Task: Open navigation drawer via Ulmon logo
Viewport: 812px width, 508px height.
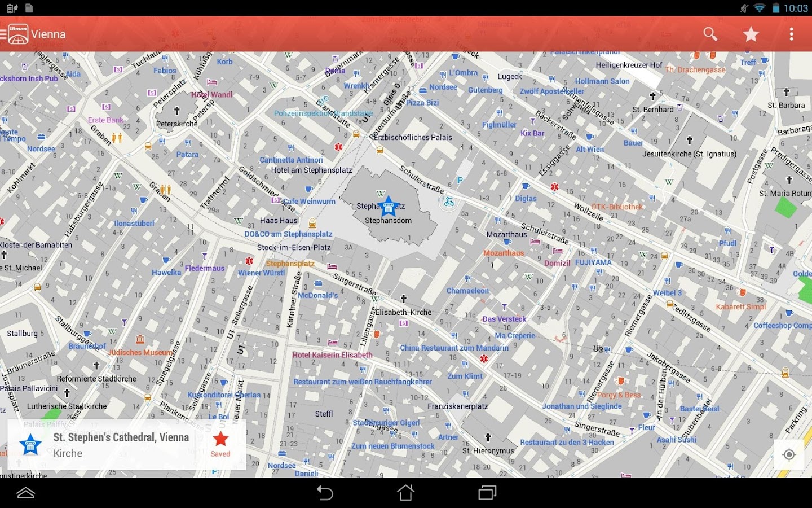Action: pyautogui.click(x=17, y=34)
